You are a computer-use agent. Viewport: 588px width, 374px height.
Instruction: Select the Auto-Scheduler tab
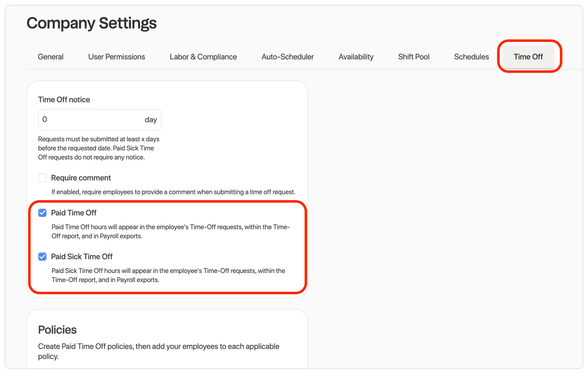point(287,57)
